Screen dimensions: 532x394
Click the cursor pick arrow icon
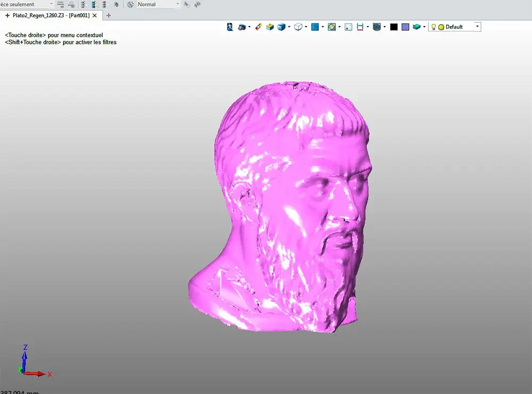pyautogui.click(x=117, y=4)
